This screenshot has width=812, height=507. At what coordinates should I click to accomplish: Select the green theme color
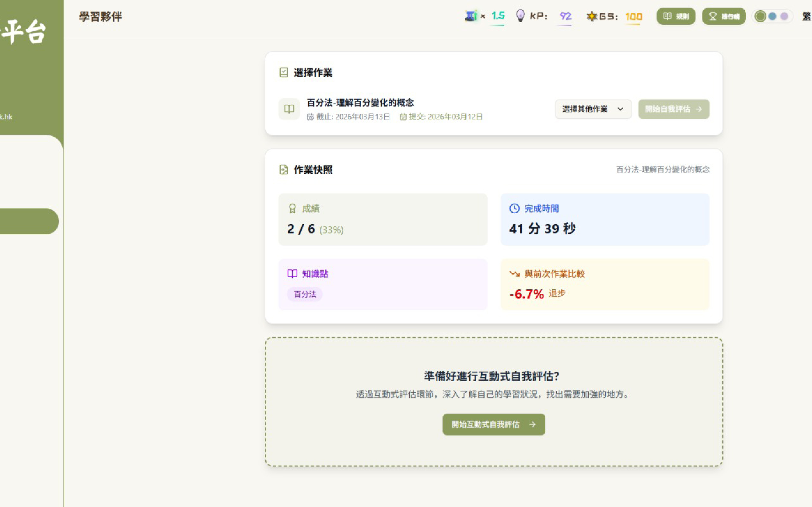coord(760,16)
